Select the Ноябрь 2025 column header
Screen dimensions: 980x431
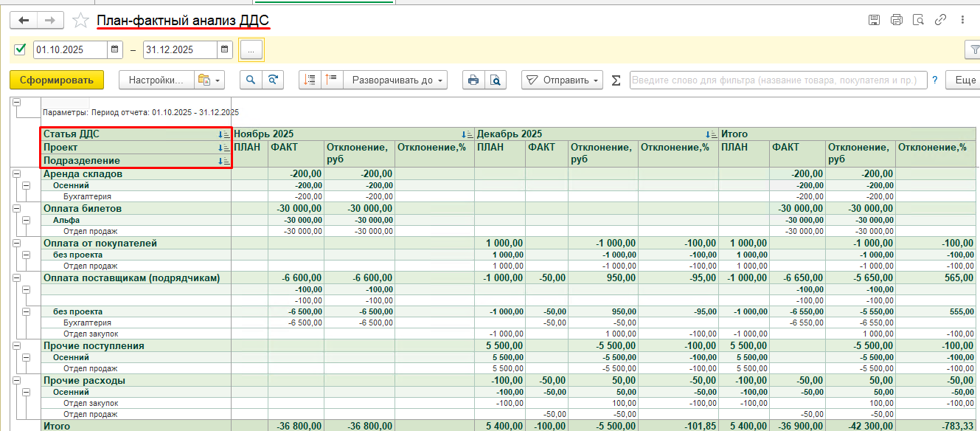click(352, 134)
